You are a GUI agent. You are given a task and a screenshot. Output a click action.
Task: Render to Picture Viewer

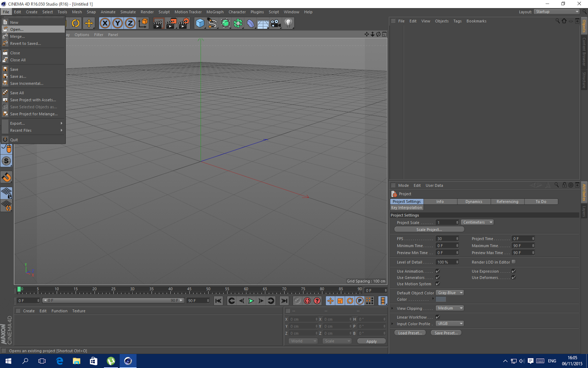[171, 23]
